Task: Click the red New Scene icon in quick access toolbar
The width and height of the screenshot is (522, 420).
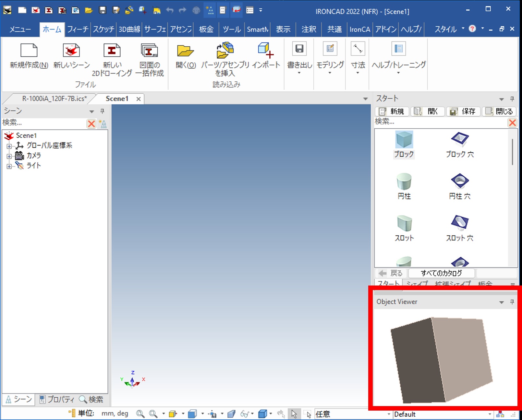Action: [x=36, y=10]
